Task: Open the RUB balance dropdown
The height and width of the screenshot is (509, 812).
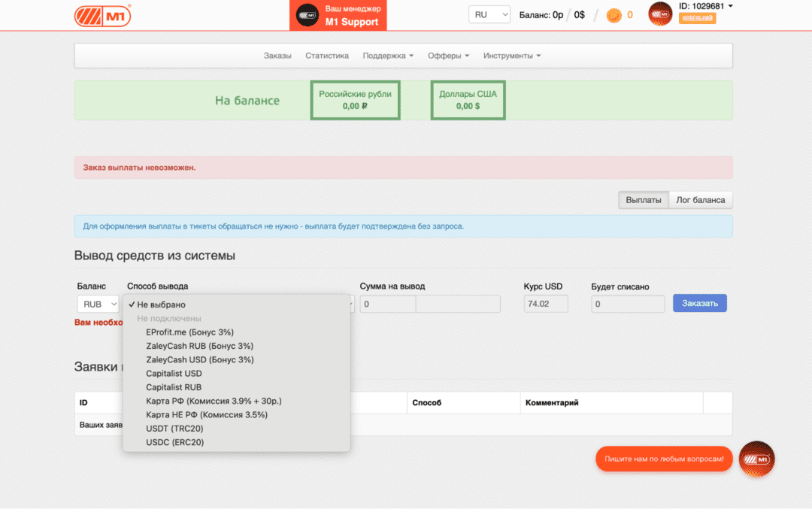Action: (x=98, y=304)
